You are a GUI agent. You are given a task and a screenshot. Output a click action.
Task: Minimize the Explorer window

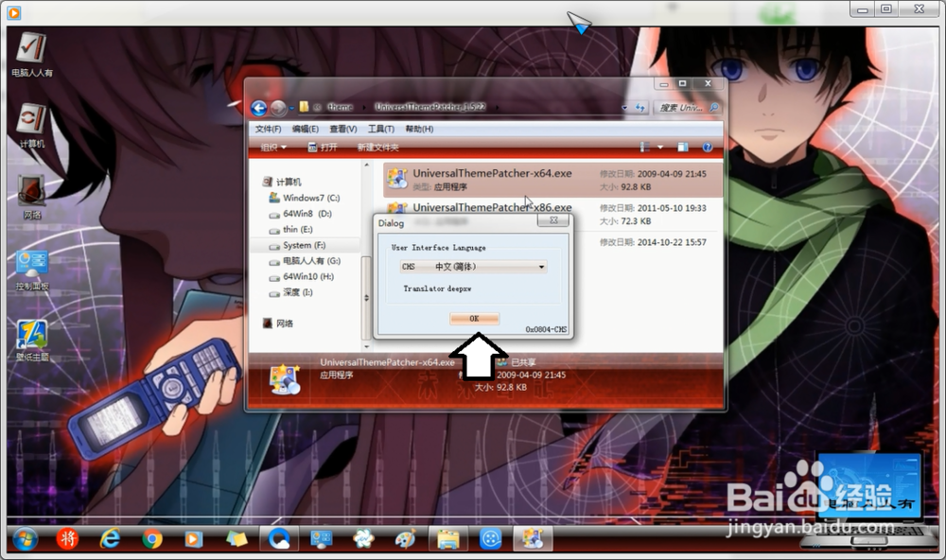coord(664,84)
